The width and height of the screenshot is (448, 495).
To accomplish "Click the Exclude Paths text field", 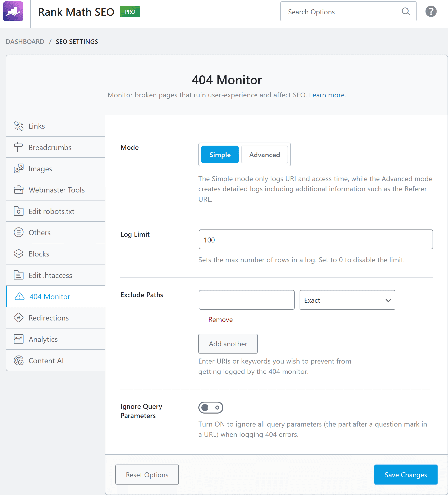I will (x=247, y=300).
